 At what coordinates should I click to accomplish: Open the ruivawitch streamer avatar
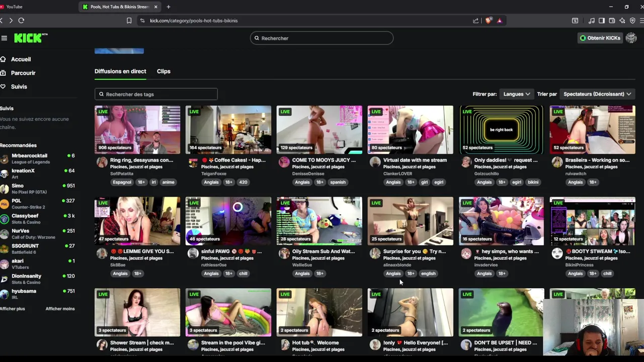(x=557, y=162)
